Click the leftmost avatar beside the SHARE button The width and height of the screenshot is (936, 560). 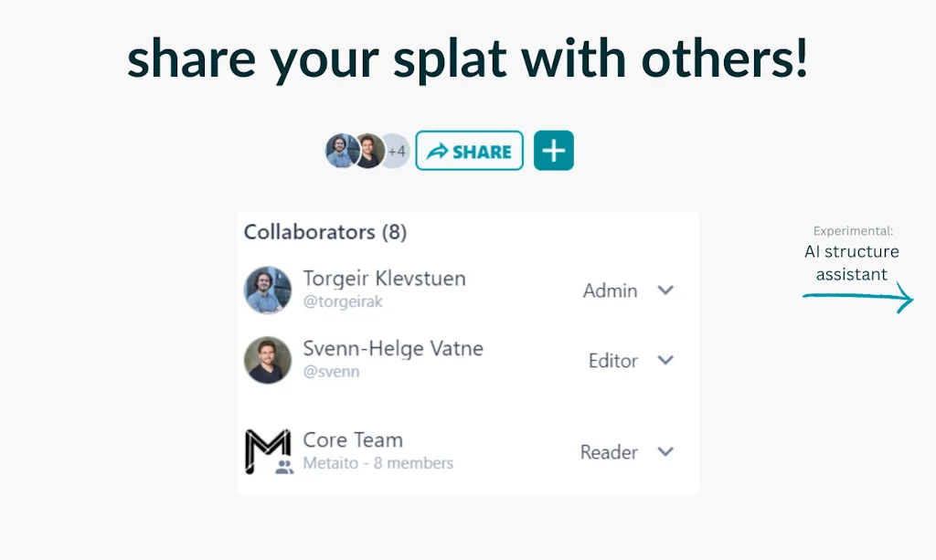pyautogui.click(x=340, y=151)
